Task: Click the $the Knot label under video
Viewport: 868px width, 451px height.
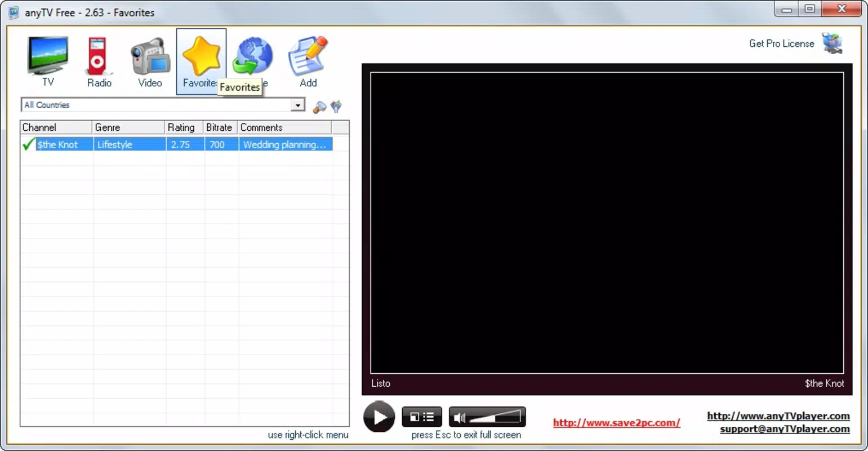Action: 824,383
